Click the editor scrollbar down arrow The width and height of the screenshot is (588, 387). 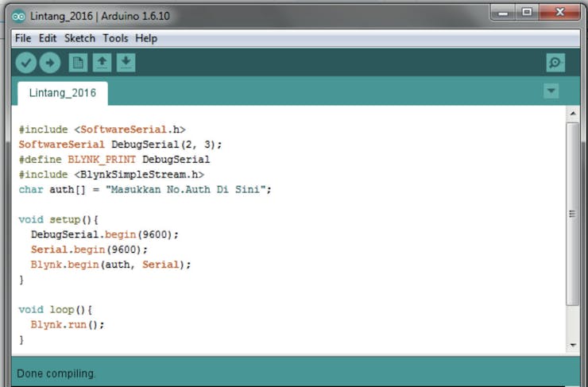(x=573, y=345)
